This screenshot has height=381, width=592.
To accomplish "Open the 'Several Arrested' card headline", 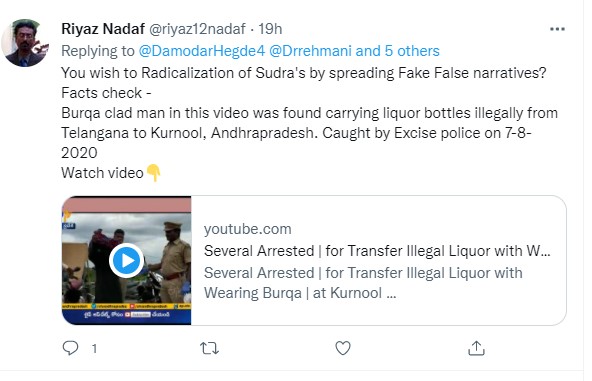I will (377, 251).
